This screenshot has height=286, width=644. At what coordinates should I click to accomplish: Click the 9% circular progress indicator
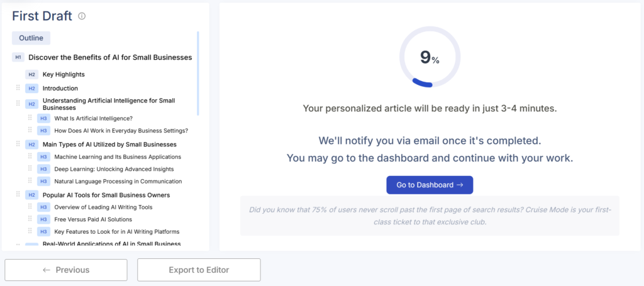pos(430,58)
